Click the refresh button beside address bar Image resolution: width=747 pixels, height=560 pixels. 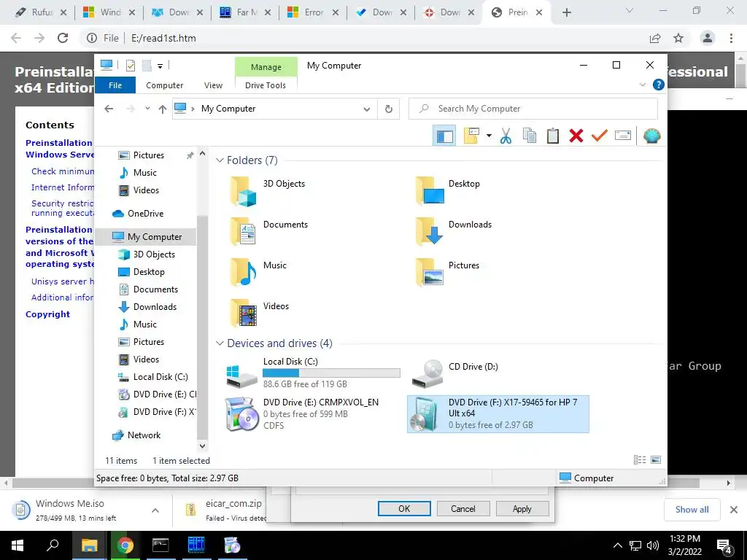(389, 109)
